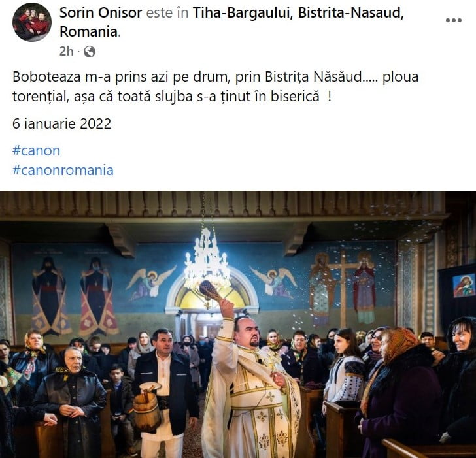The height and width of the screenshot is (458, 476).
Task: Open the #canon hashtag
Action: pos(36,151)
